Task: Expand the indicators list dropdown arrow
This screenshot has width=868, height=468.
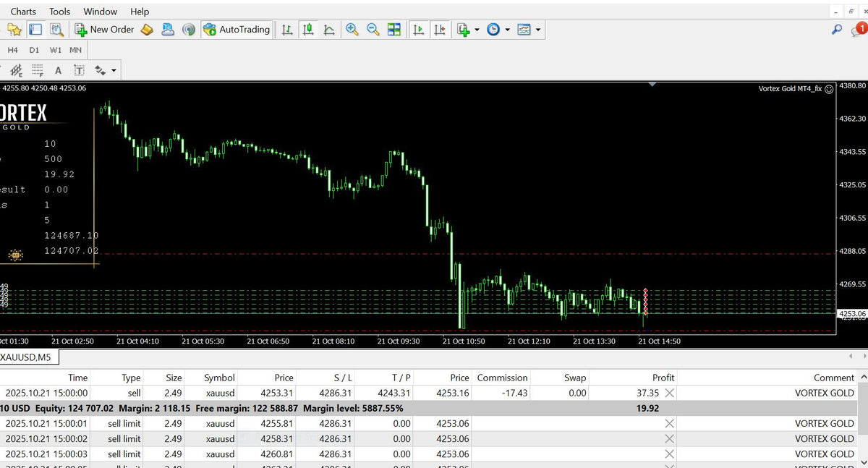Action: click(x=477, y=30)
